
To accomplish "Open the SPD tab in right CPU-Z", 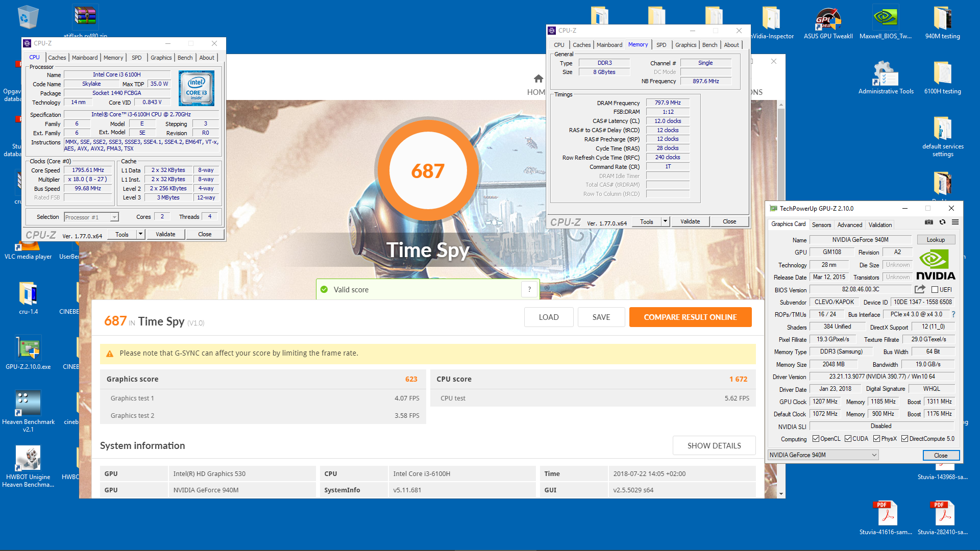I will pos(661,45).
